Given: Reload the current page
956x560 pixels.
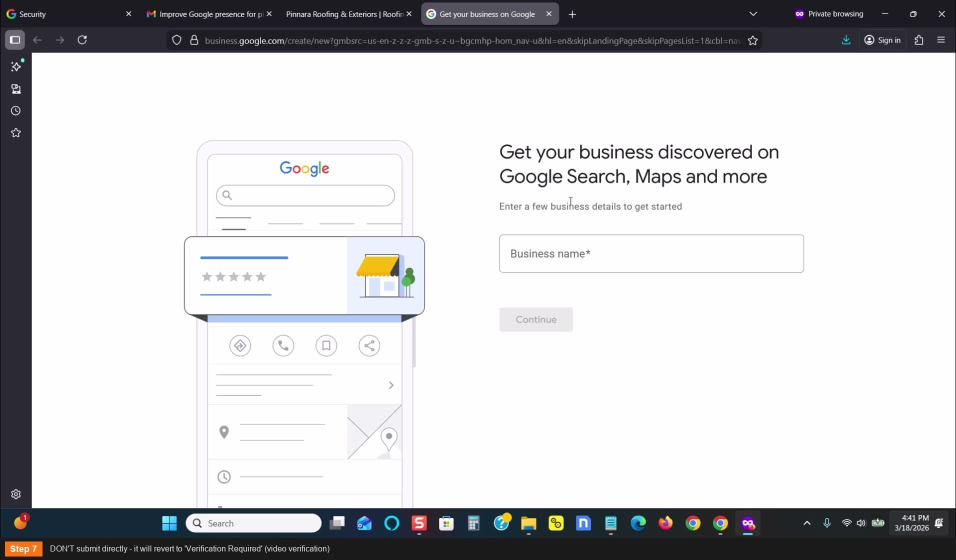Looking at the screenshot, I should [x=82, y=40].
